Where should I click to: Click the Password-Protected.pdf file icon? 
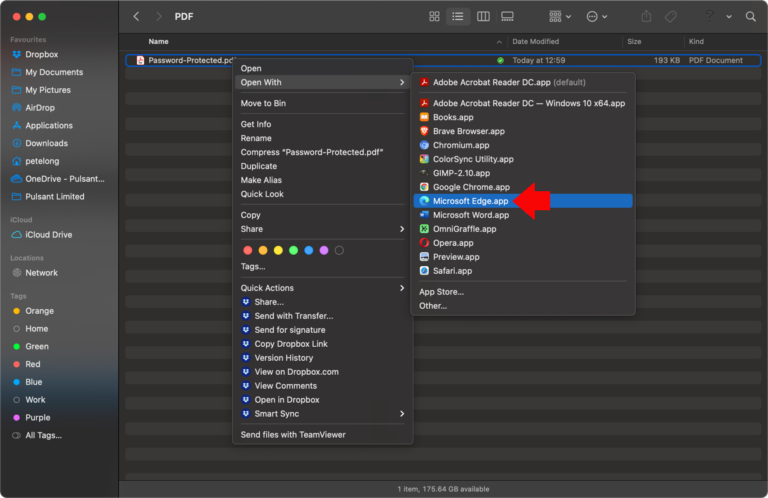(x=140, y=60)
